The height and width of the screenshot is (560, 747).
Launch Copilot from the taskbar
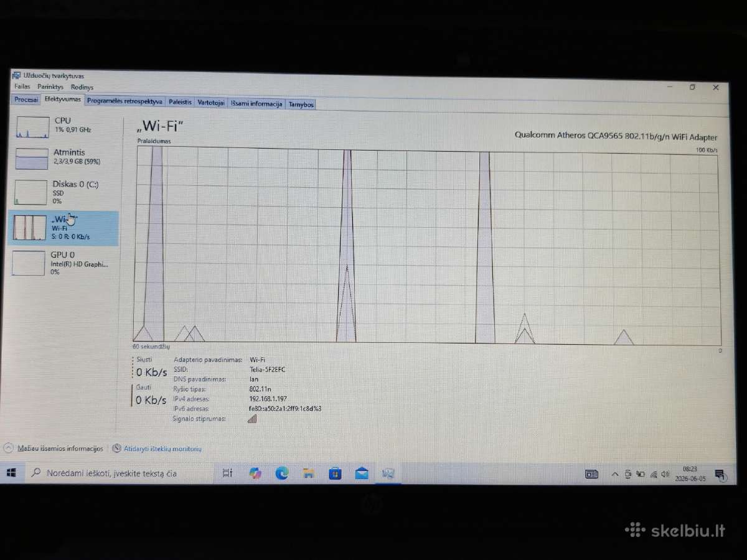pyautogui.click(x=255, y=474)
